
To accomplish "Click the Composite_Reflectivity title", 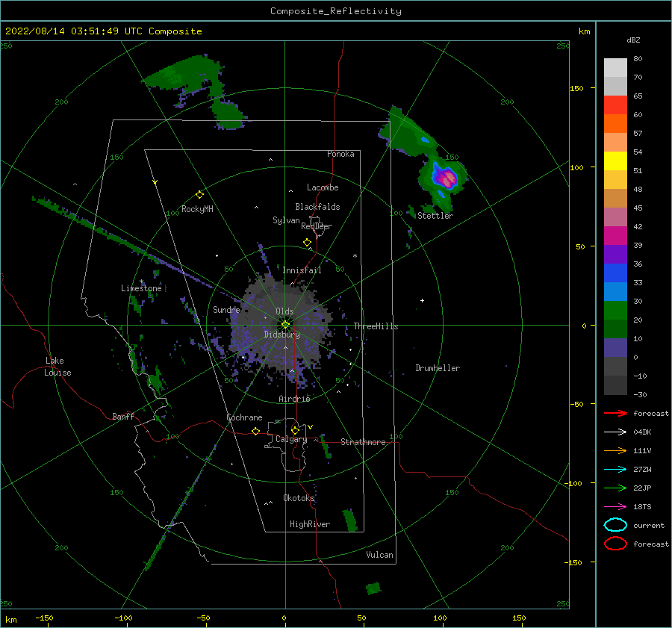I will click(336, 11).
